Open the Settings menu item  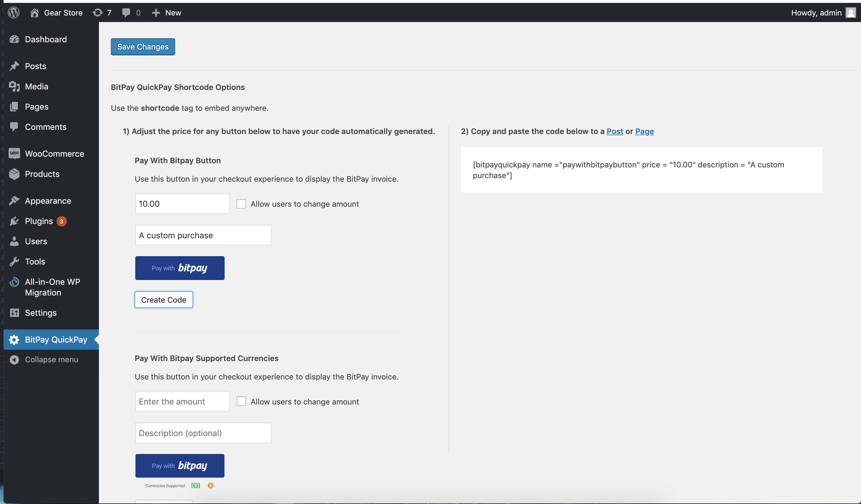pos(41,313)
